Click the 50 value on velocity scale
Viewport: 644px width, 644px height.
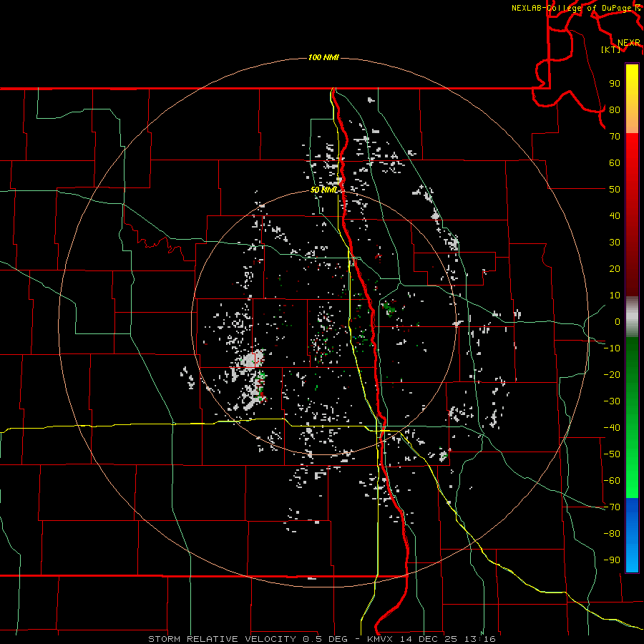click(x=615, y=190)
